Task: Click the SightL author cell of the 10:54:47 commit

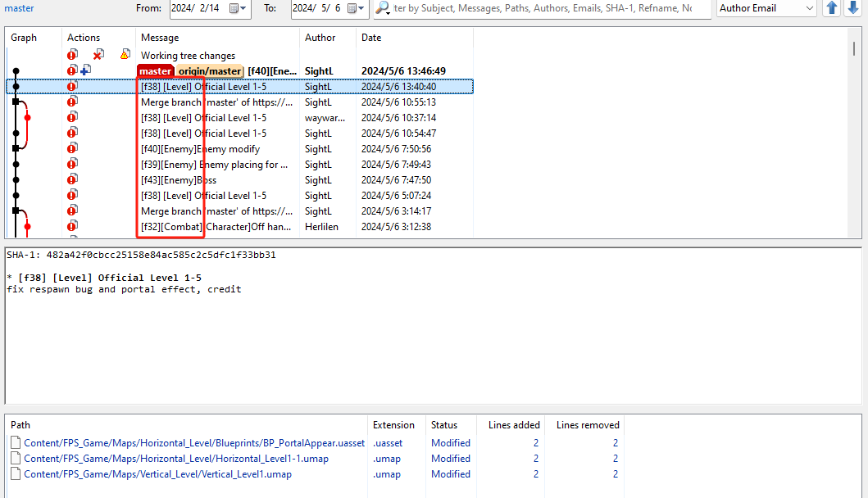Action: [318, 134]
